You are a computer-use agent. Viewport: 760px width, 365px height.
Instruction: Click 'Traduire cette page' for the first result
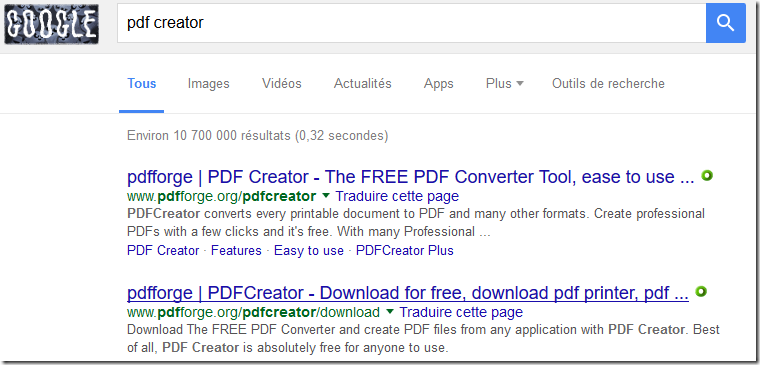tap(397, 196)
